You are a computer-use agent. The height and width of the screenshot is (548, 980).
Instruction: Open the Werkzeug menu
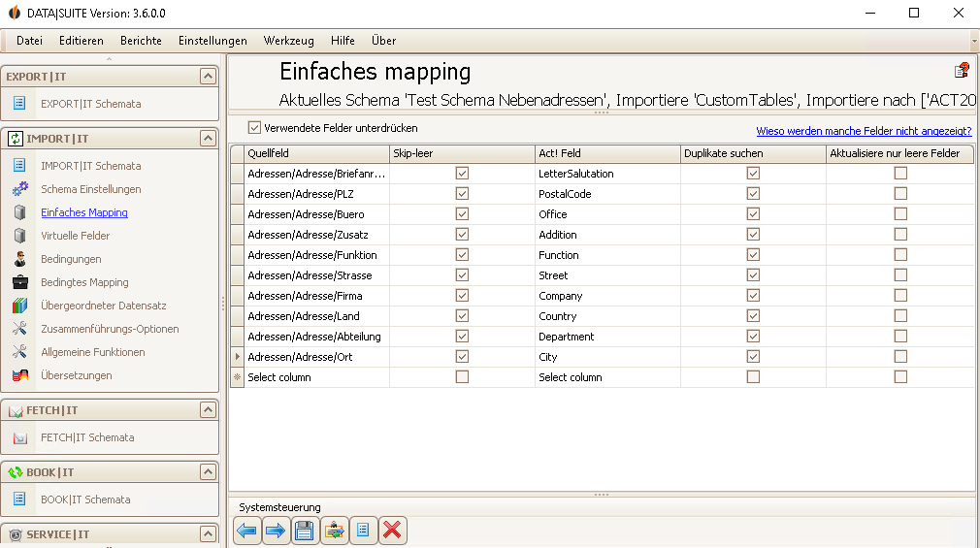point(289,41)
